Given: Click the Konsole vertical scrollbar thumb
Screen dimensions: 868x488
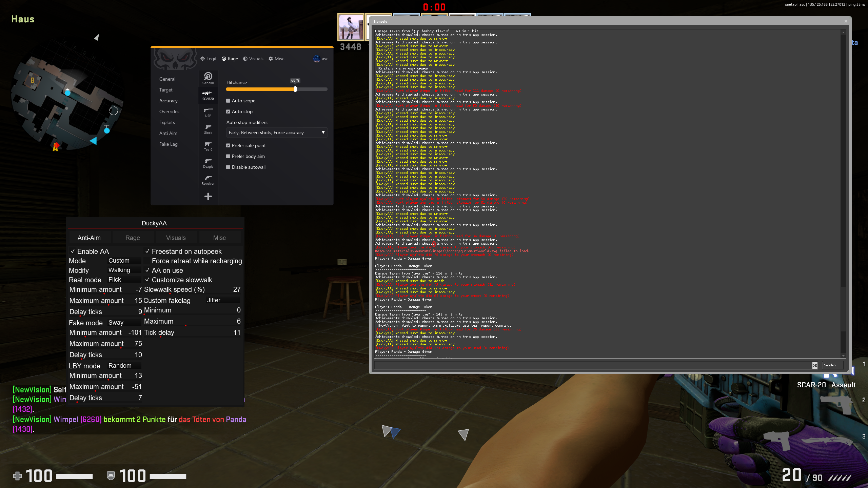Looking at the screenshot, I should tap(843, 309).
